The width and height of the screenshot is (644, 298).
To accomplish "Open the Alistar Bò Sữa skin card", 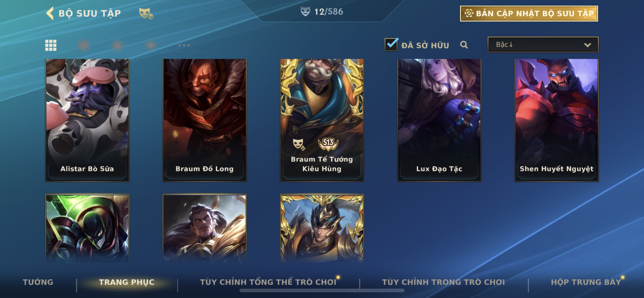I will 87,120.
